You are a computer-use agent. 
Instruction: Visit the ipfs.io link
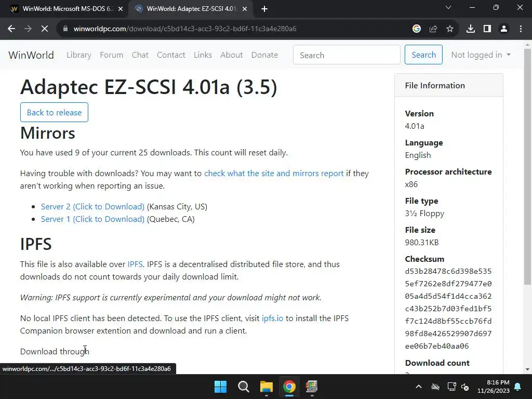pyautogui.click(x=272, y=318)
